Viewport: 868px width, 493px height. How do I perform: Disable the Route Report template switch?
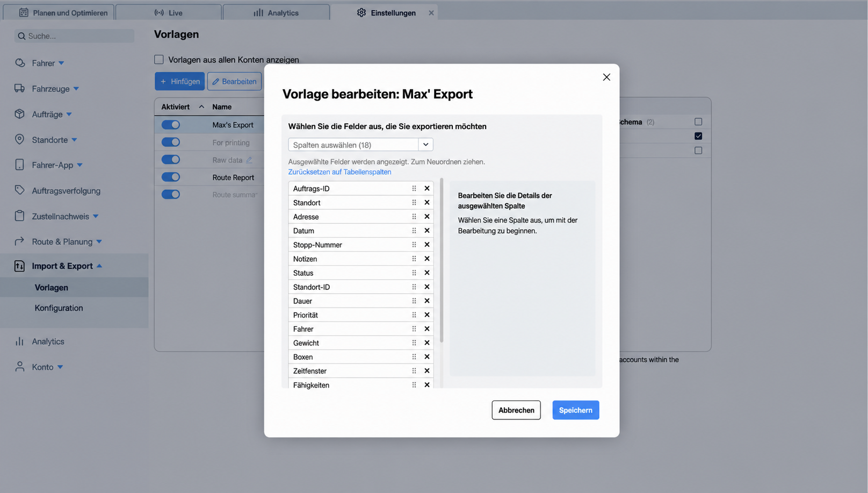pyautogui.click(x=171, y=177)
